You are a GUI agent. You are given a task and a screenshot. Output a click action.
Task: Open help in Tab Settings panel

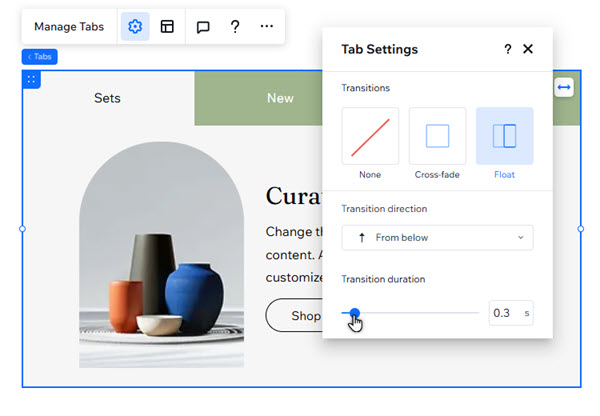507,49
